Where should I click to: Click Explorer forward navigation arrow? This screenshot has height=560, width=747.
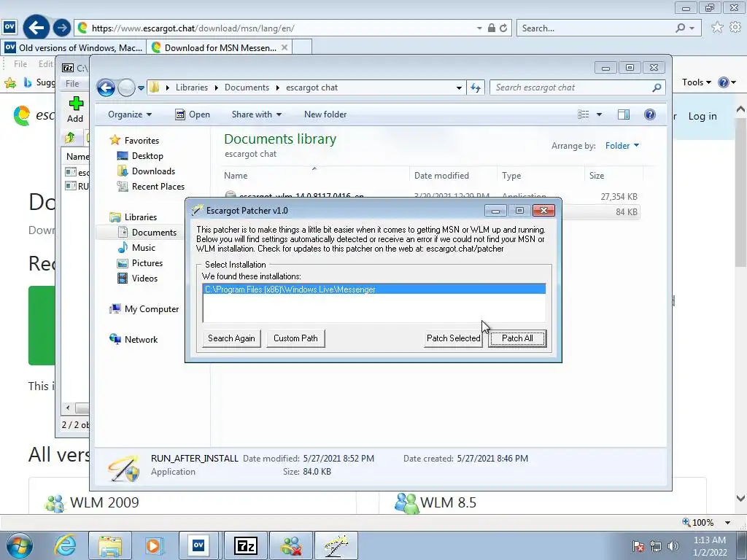point(126,87)
